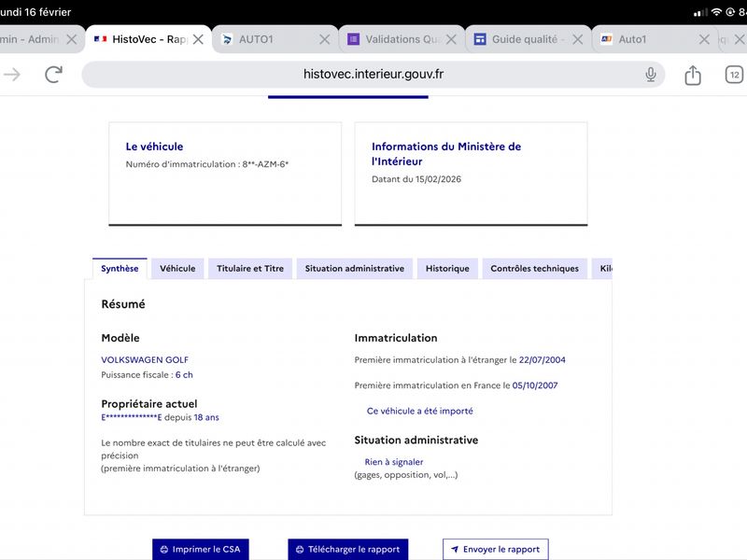Select the Titulaire et Titre tab

250,269
